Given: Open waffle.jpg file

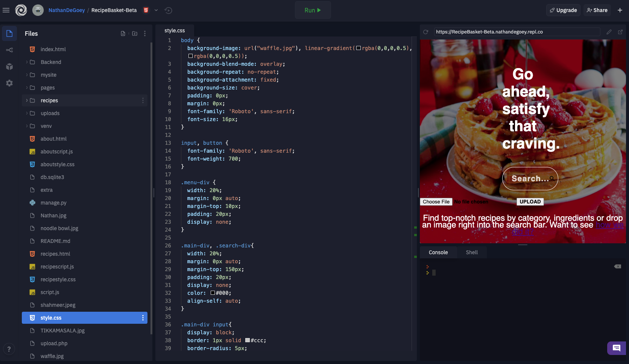Looking at the screenshot, I should click(x=85, y=356).
